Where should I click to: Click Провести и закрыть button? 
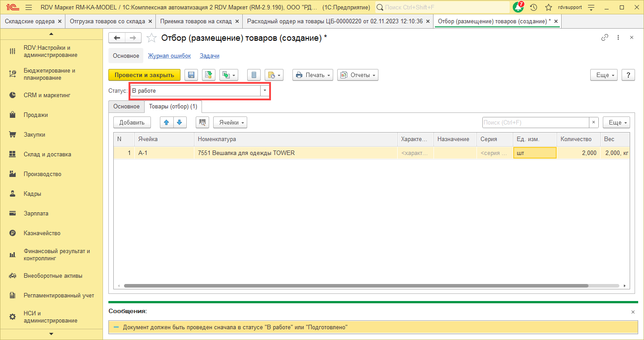click(x=144, y=75)
